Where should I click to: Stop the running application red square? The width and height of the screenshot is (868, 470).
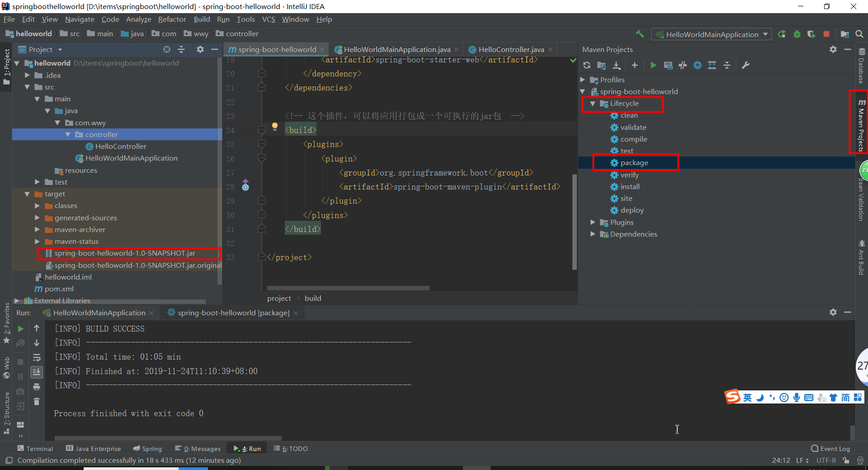pos(826,34)
